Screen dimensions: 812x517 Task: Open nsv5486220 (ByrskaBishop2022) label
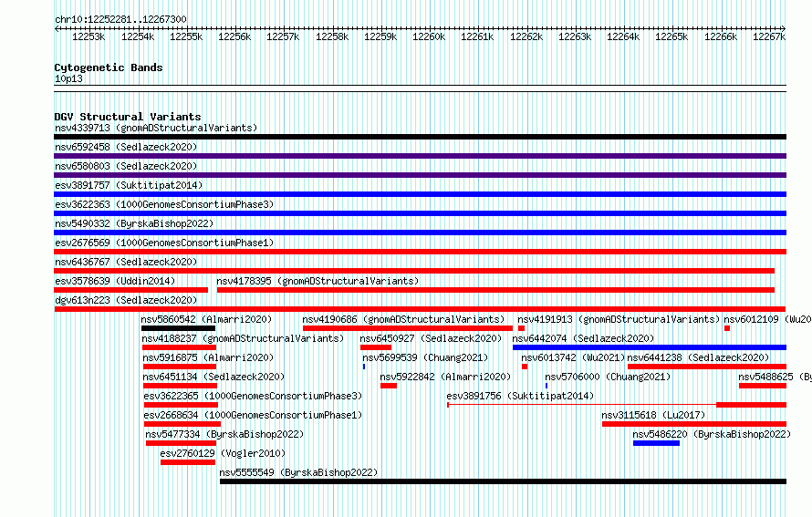[712, 434]
